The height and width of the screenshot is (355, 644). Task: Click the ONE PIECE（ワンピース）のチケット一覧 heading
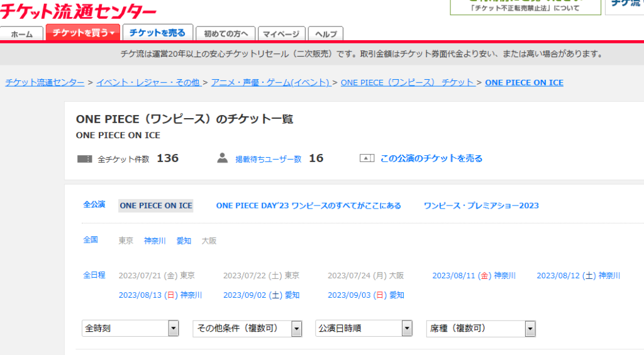tap(184, 119)
